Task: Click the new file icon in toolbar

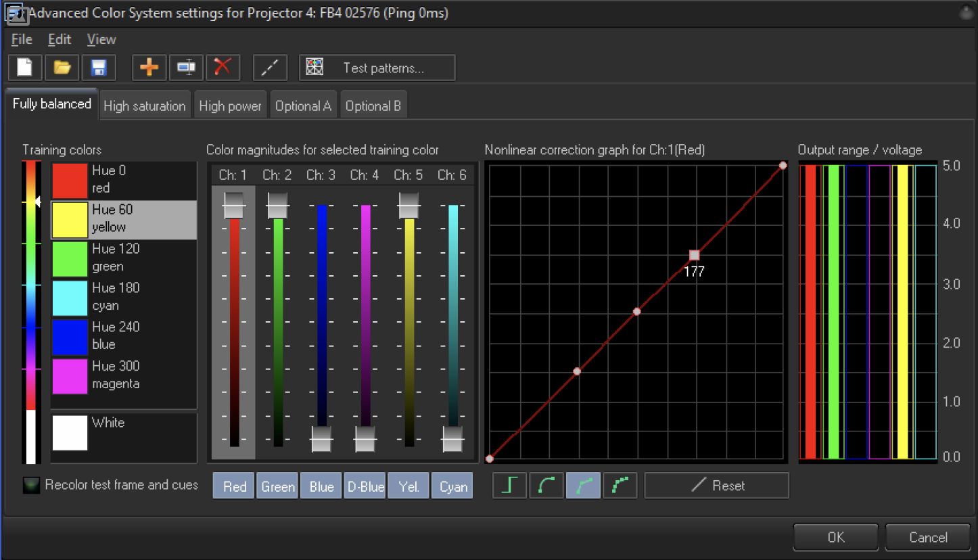Action: tap(25, 68)
